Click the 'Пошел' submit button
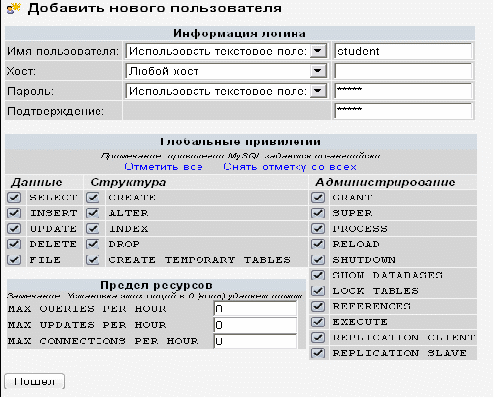494x398 pixels. pos(35,381)
